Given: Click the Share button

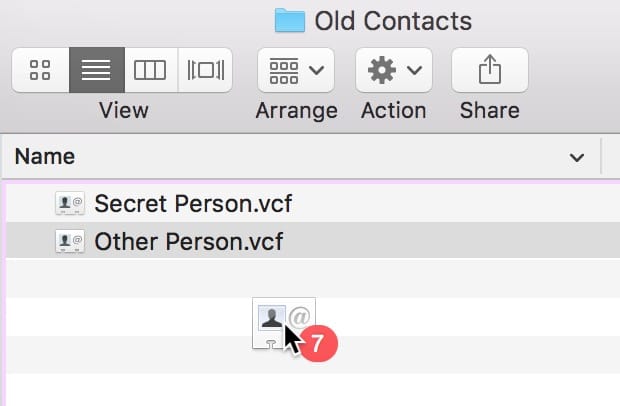Looking at the screenshot, I should pyautogui.click(x=490, y=70).
